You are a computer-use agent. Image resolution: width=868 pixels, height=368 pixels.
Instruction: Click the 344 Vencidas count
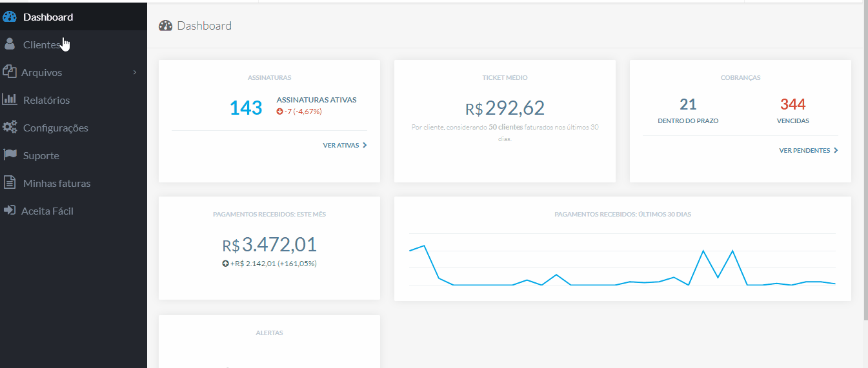[x=792, y=104]
